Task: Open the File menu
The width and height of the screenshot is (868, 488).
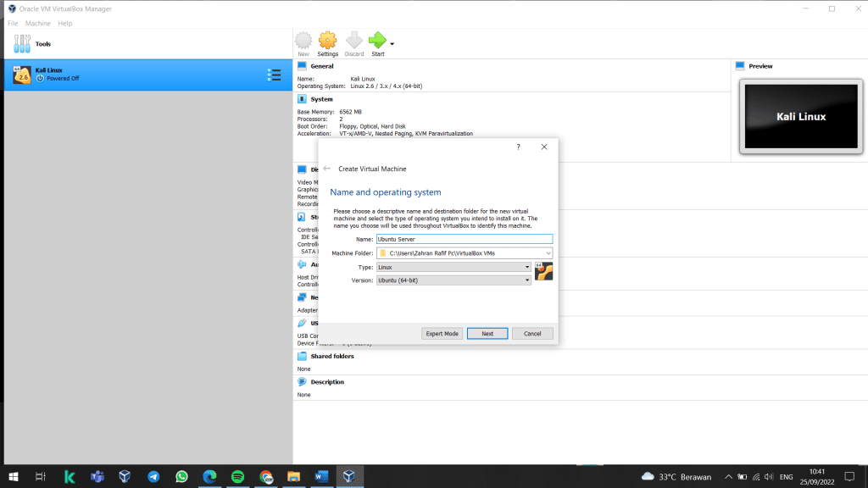Action: click(13, 23)
